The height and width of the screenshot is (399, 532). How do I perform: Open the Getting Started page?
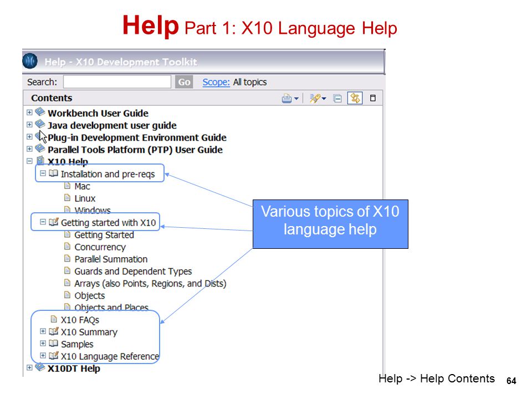(104, 235)
